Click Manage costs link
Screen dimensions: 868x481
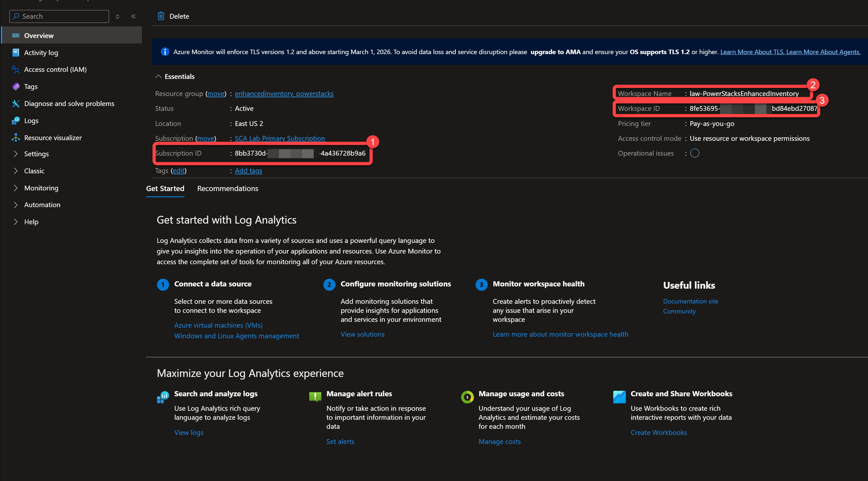[499, 442]
